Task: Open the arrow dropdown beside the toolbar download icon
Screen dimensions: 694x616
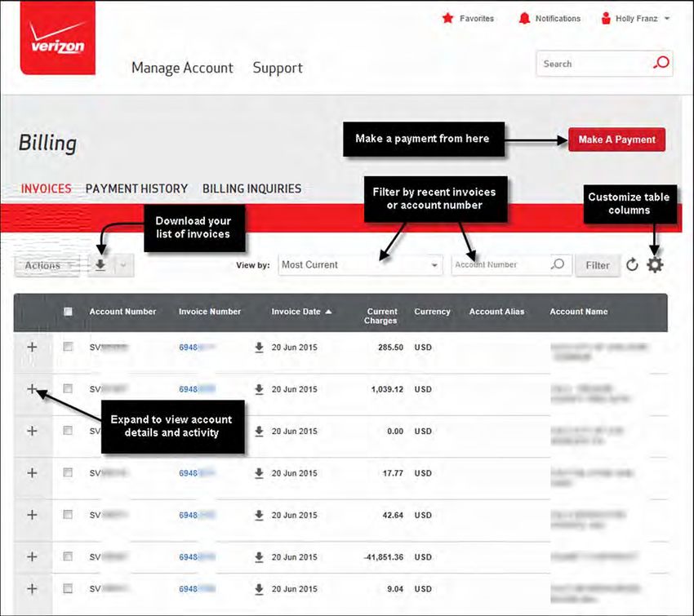Action: (x=123, y=265)
